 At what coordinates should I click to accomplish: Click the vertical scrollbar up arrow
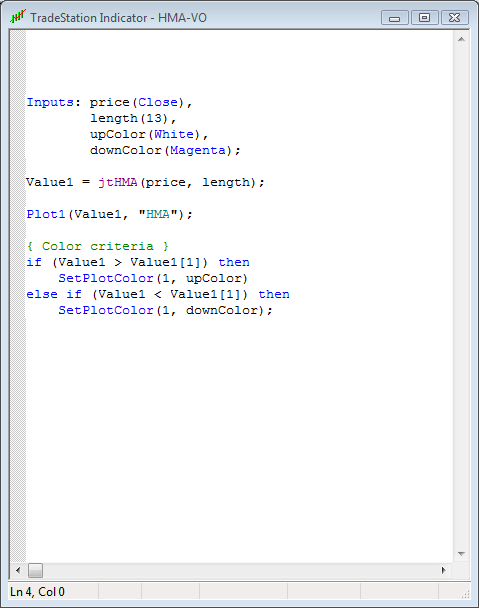tap(461, 39)
